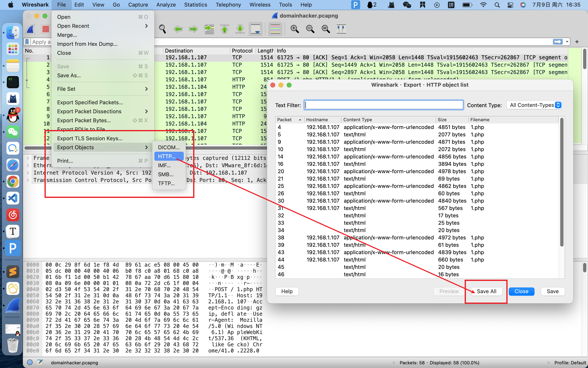Choose IMF... in Export Objects submenu
This screenshot has width=588, height=368.
point(169,165)
